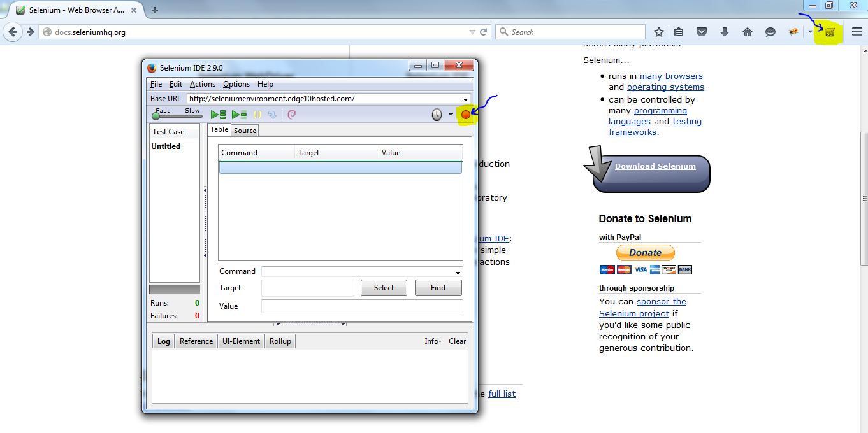Open the dropdown arrow next to Firebug icon
Image resolution: width=868 pixels, height=433 pixels.
810,32
